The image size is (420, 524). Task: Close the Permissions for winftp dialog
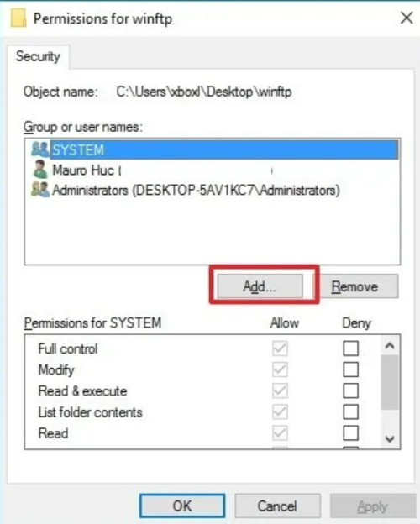407,18
